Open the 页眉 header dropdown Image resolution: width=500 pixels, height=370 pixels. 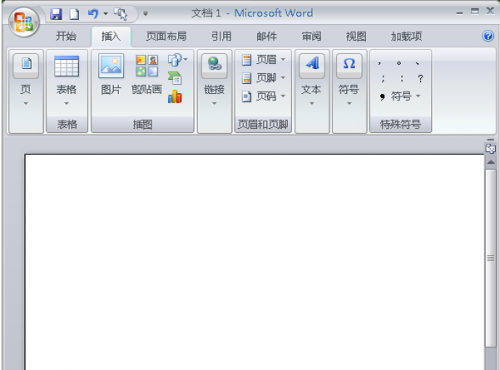click(x=264, y=60)
